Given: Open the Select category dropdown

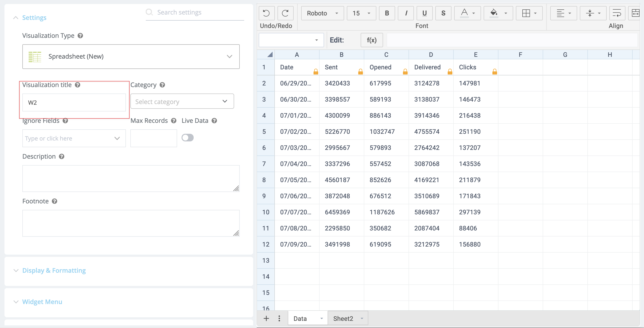Looking at the screenshot, I should pyautogui.click(x=182, y=101).
